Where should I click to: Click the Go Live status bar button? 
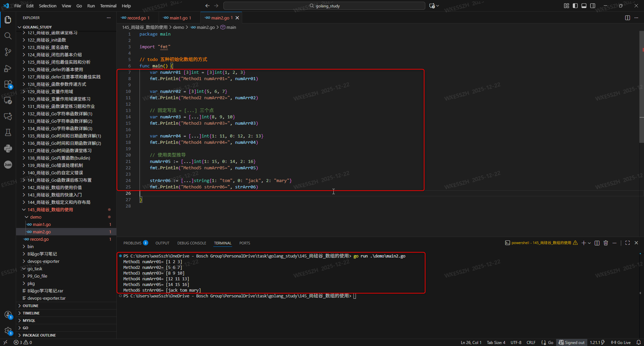click(621, 342)
